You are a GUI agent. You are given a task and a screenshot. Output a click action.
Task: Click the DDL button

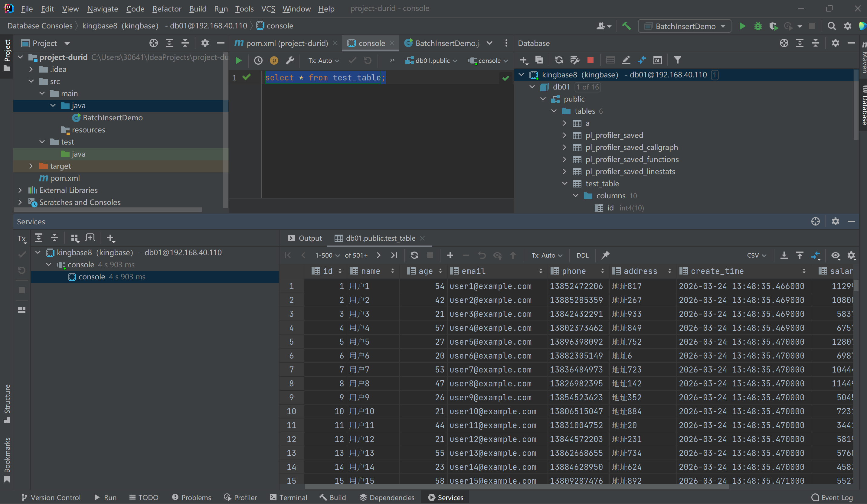point(582,255)
